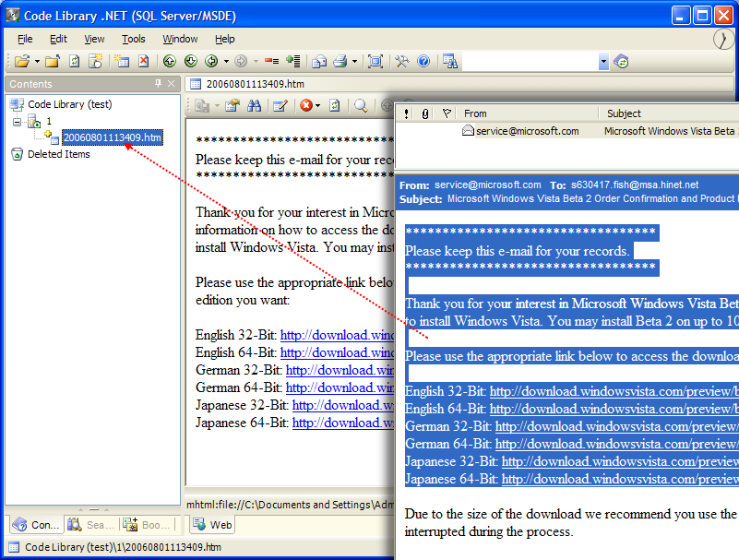Click the blue help question mark icon
This screenshot has width=739, height=560.
point(423,61)
